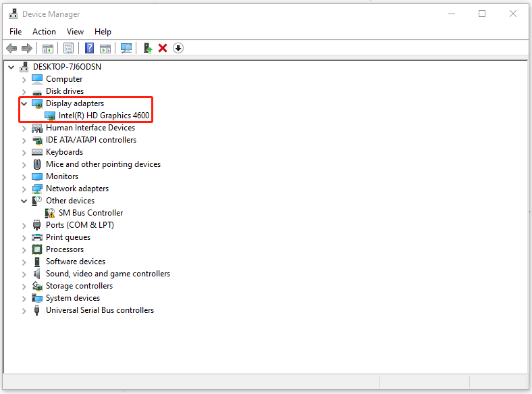Click the Display adapters category icon

(37, 104)
